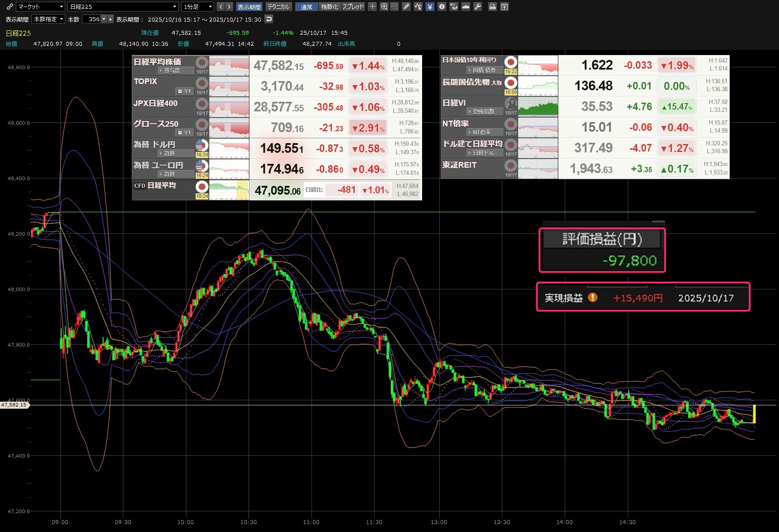Print the chart using the printer icon

click(x=493, y=7)
